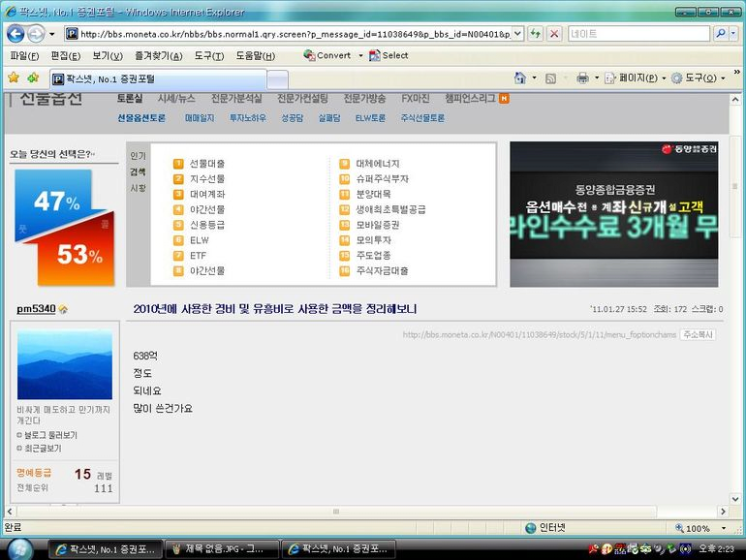746x560 pixels.
Task: Click the blue mountain profile image
Action: click(x=65, y=365)
